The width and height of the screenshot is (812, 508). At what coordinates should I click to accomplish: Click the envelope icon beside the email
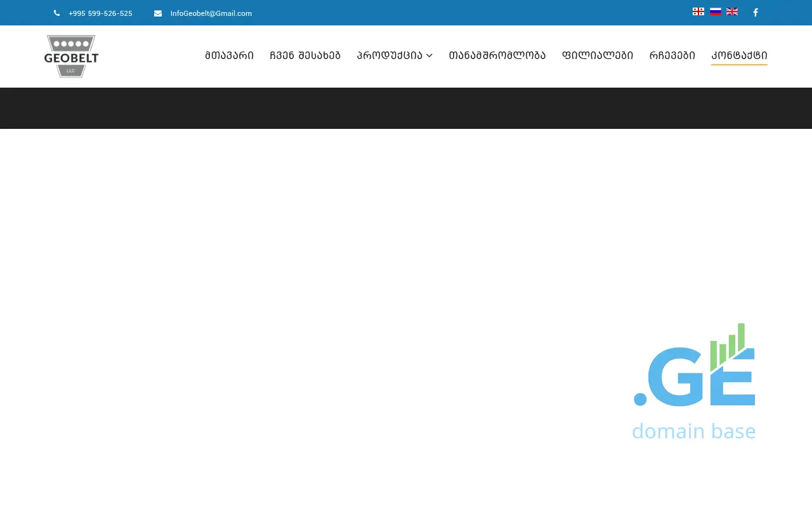158,13
